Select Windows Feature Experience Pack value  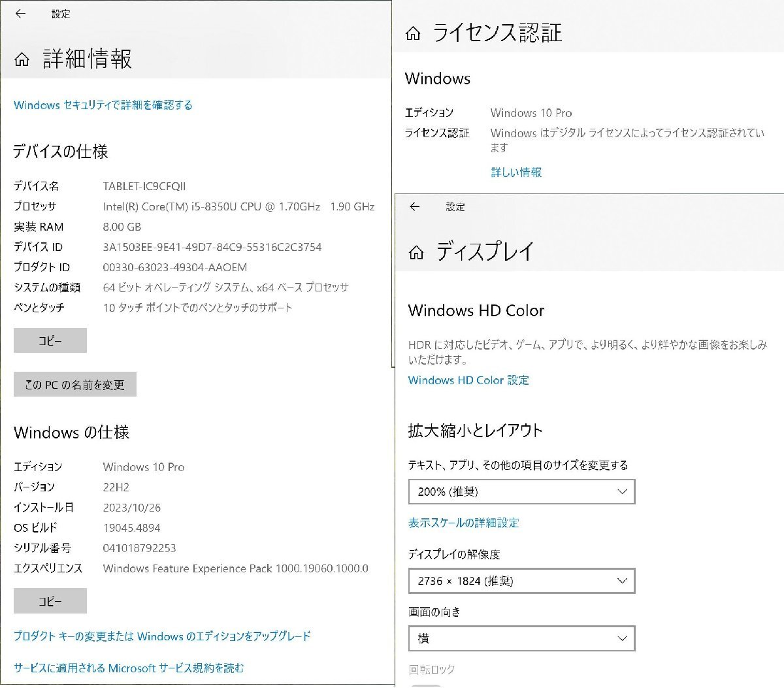236,568
